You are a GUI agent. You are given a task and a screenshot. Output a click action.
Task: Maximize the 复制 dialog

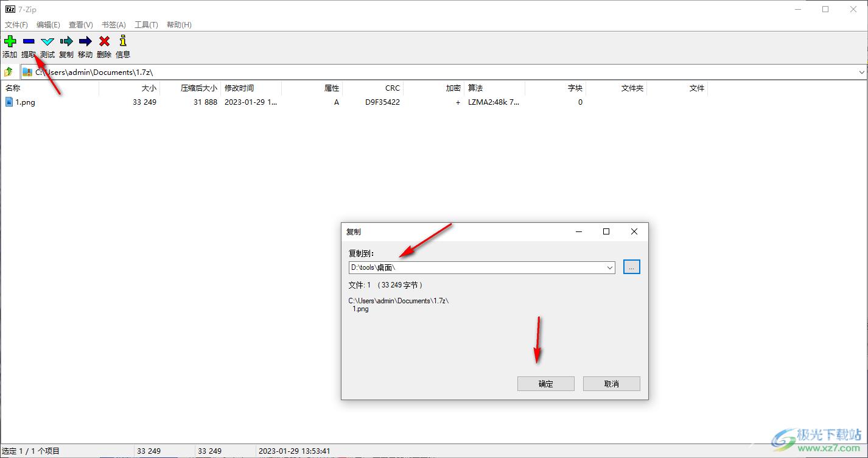pyautogui.click(x=606, y=231)
